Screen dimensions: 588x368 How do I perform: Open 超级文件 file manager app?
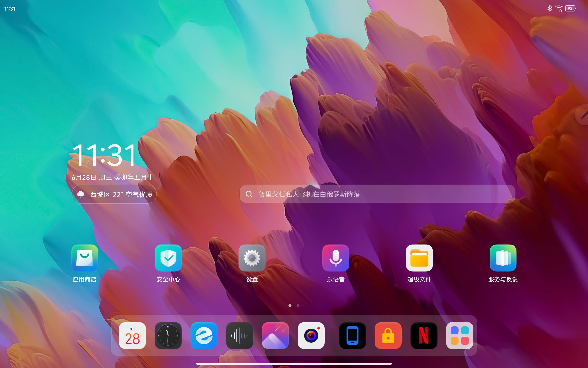pyautogui.click(x=419, y=258)
